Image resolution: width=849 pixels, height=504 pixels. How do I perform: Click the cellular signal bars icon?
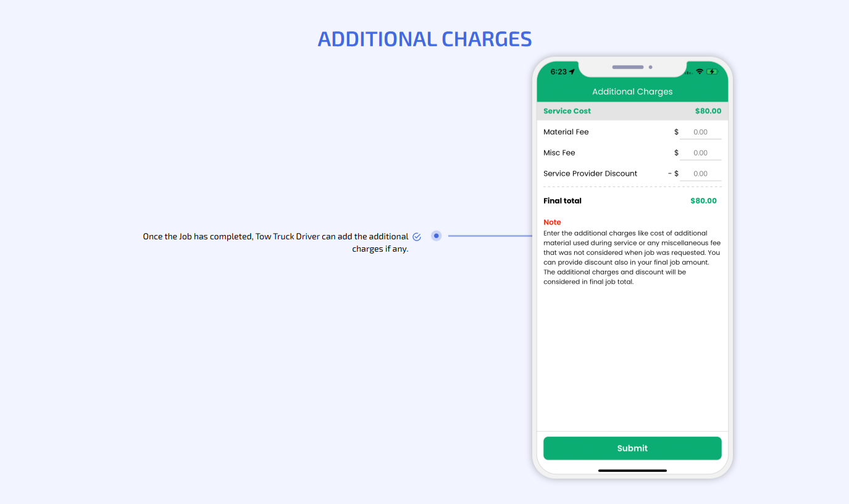688,72
